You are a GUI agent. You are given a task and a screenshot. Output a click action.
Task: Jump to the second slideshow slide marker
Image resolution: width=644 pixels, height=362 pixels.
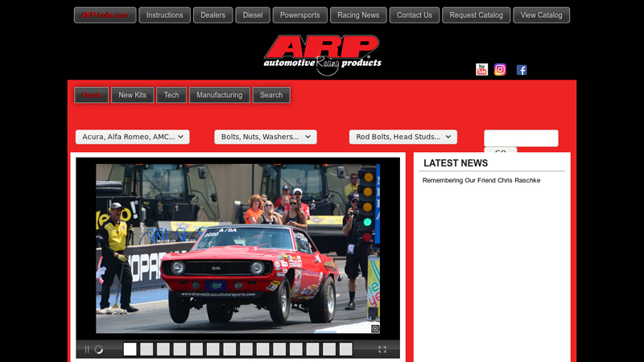tap(147, 349)
